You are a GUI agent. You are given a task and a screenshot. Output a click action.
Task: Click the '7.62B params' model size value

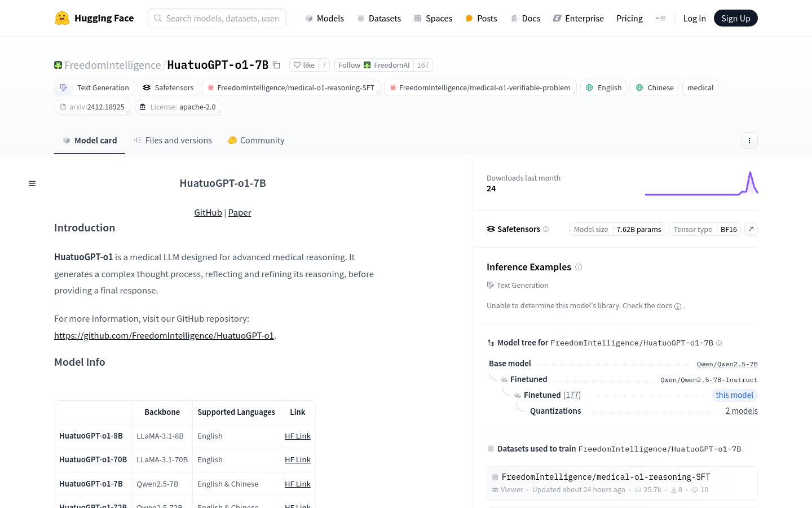point(639,229)
